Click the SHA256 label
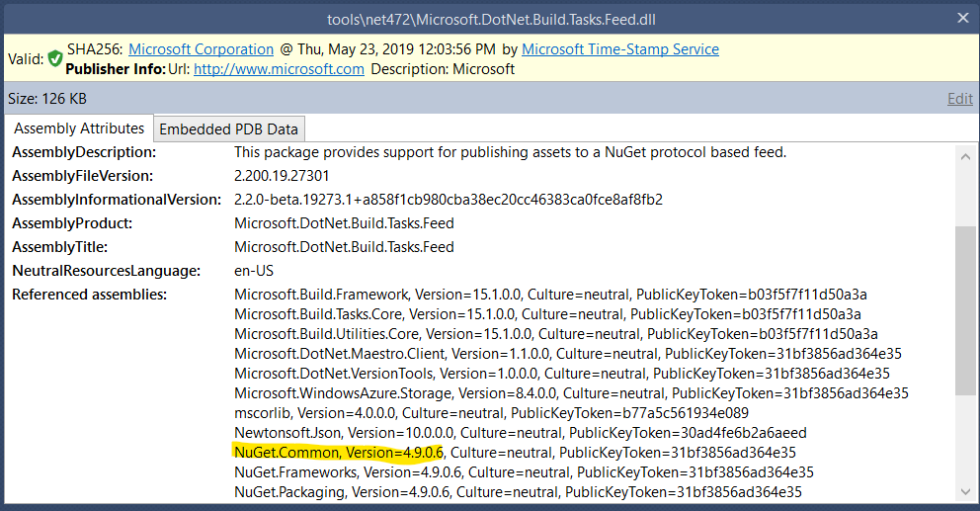This screenshot has width=980, height=511. (x=95, y=49)
